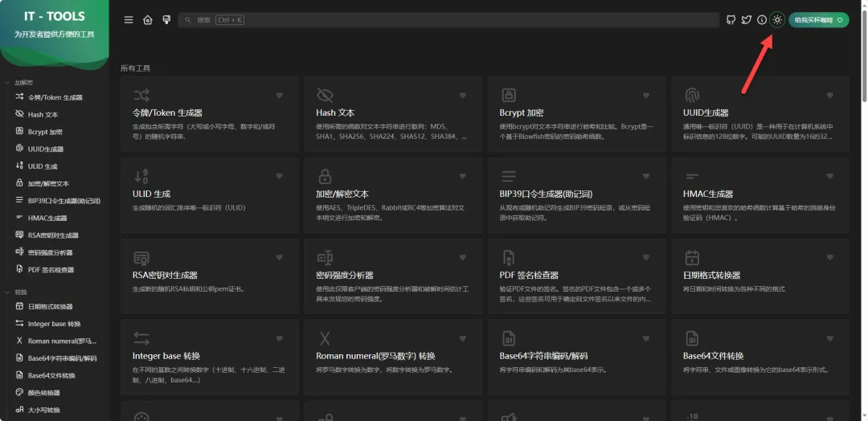Image resolution: width=868 pixels, height=421 pixels.
Task: Open the 密码强度分析器 card title
Action: (344, 275)
